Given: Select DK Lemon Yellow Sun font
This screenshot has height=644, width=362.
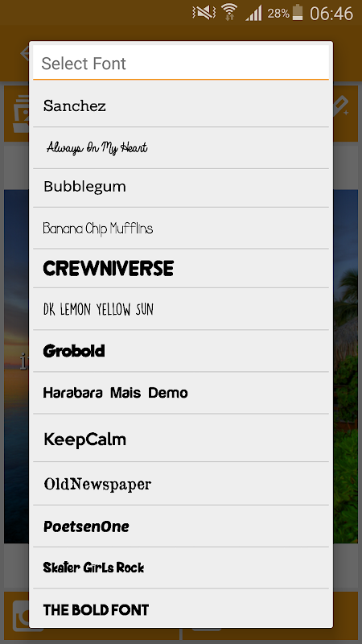Looking at the screenshot, I should 181,309.
